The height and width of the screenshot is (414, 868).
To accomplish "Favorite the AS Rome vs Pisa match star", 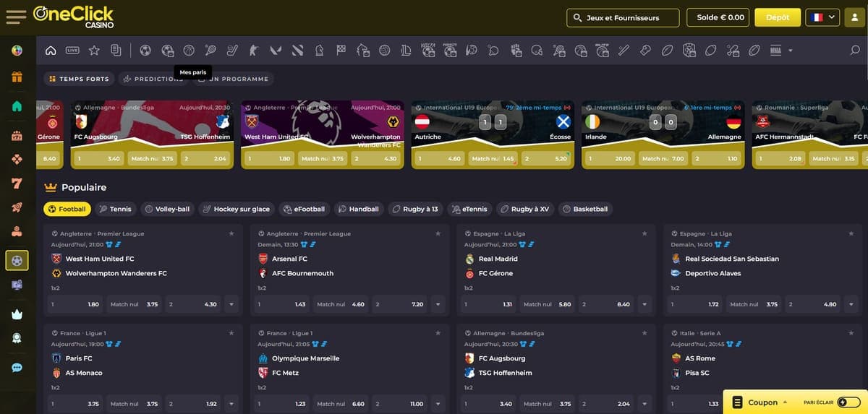I will click(851, 333).
